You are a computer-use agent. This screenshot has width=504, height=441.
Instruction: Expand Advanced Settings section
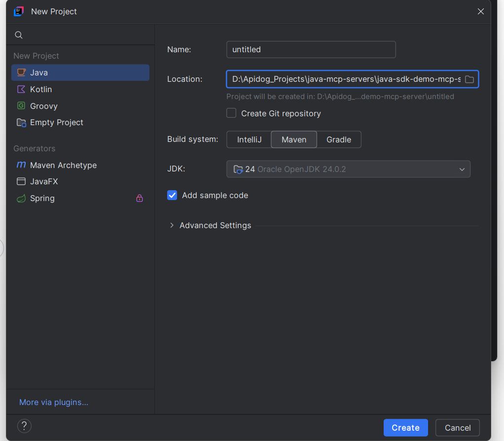click(x=172, y=225)
